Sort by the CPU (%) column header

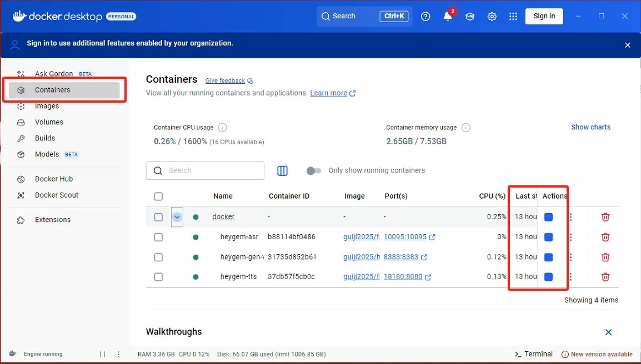coord(492,196)
